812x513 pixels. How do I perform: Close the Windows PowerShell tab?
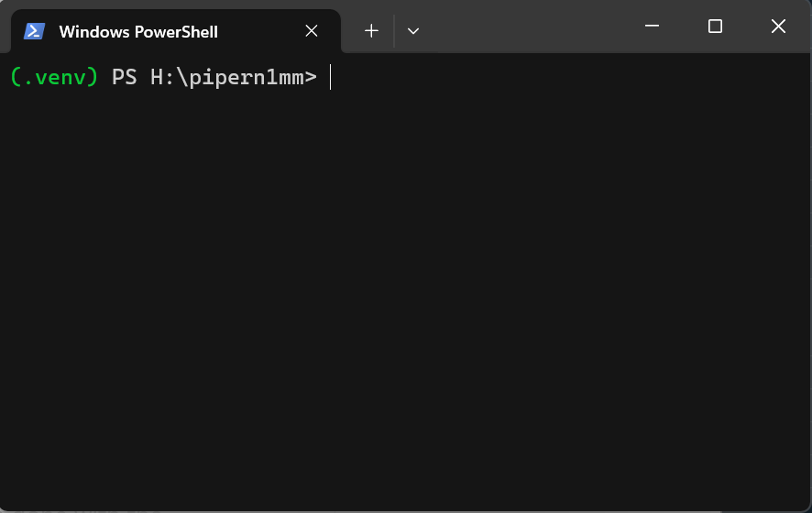click(x=312, y=31)
